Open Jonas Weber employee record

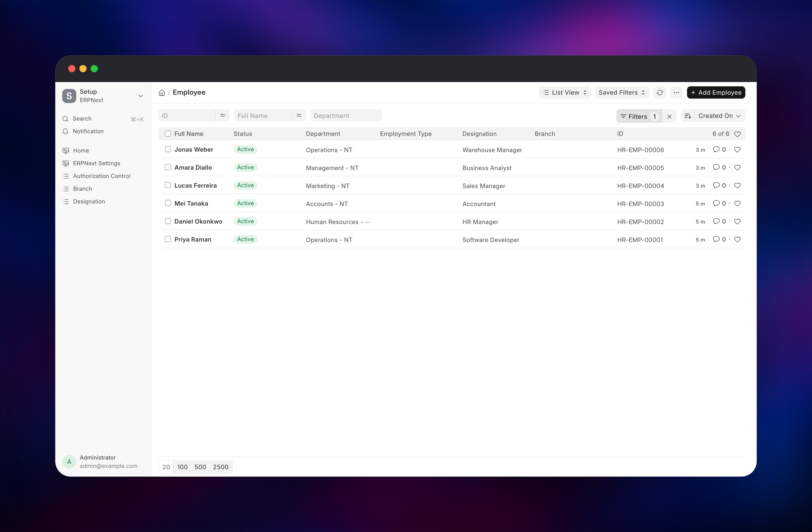[194, 149]
